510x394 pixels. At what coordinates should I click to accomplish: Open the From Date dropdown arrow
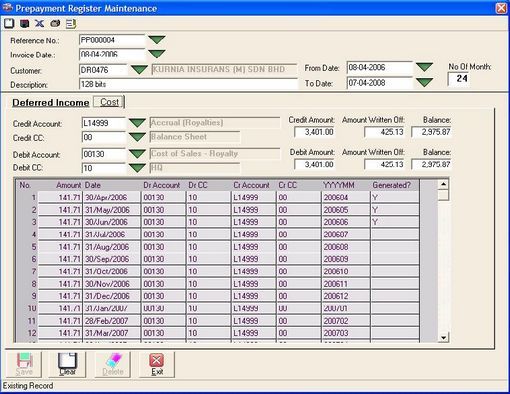tap(424, 67)
